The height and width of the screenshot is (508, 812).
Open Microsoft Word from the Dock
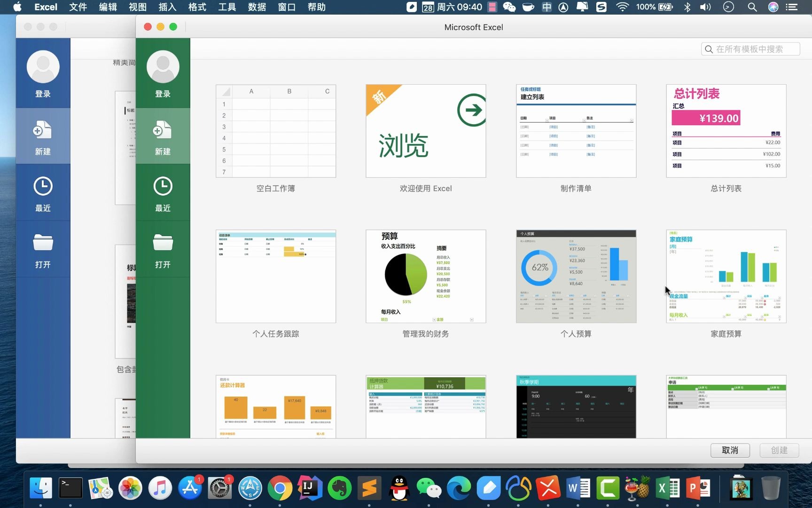pyautogui.click(x=578, y=488)
